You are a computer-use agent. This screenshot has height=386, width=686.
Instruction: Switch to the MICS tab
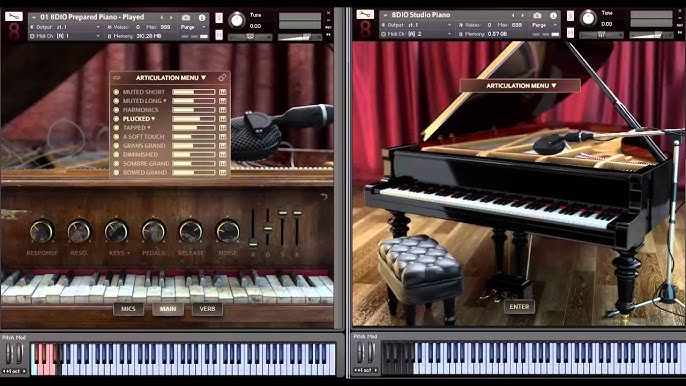click(128, 309)
